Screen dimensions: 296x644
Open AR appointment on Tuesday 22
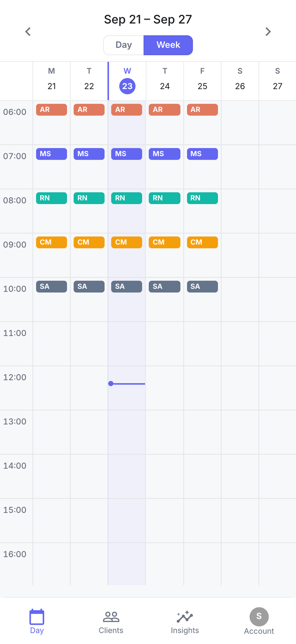pos(89,110)
